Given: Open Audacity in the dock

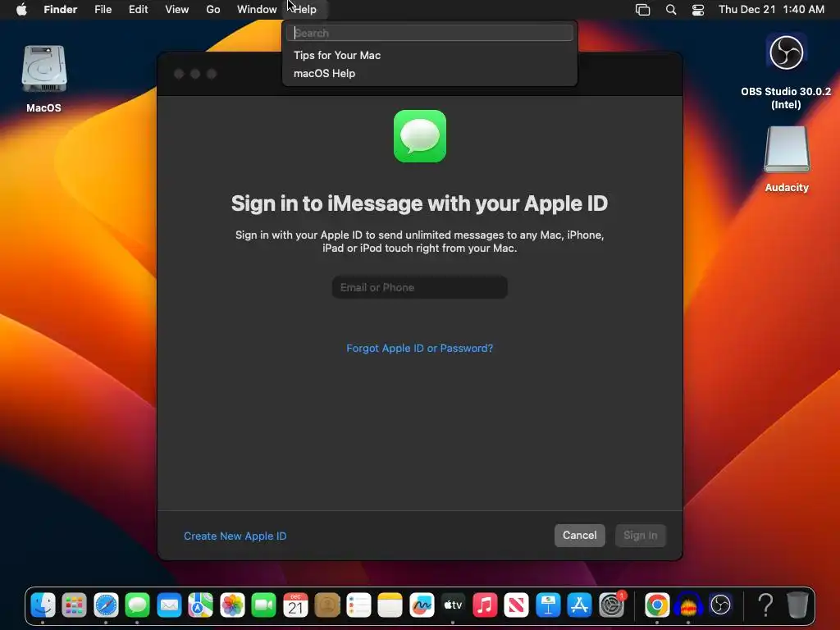Looking at the screenshot, I should [689, 605].
